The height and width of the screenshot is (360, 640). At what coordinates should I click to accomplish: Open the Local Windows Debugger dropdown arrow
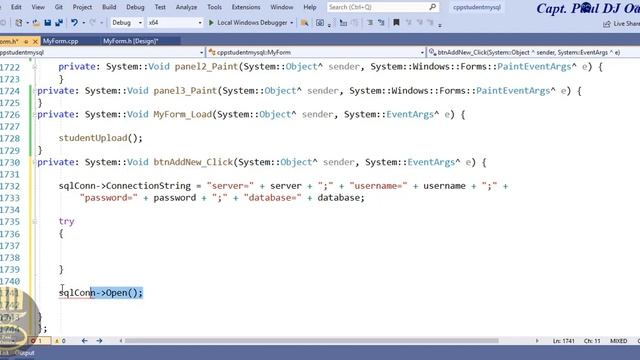291,23
